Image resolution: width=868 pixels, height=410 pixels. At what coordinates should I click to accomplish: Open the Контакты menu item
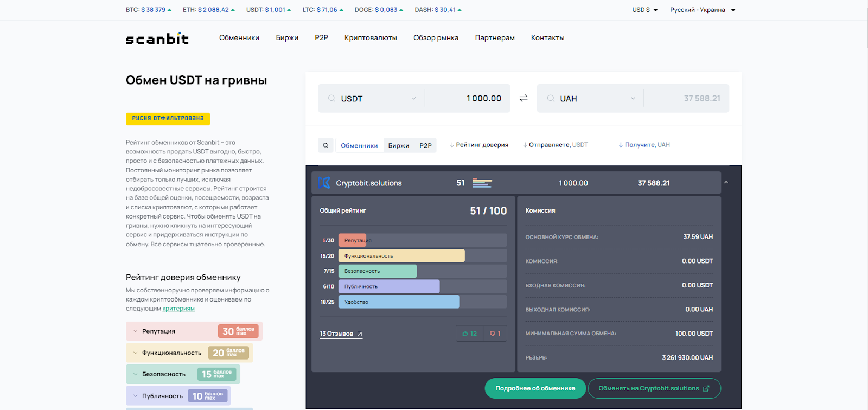(x=547, y=38)
